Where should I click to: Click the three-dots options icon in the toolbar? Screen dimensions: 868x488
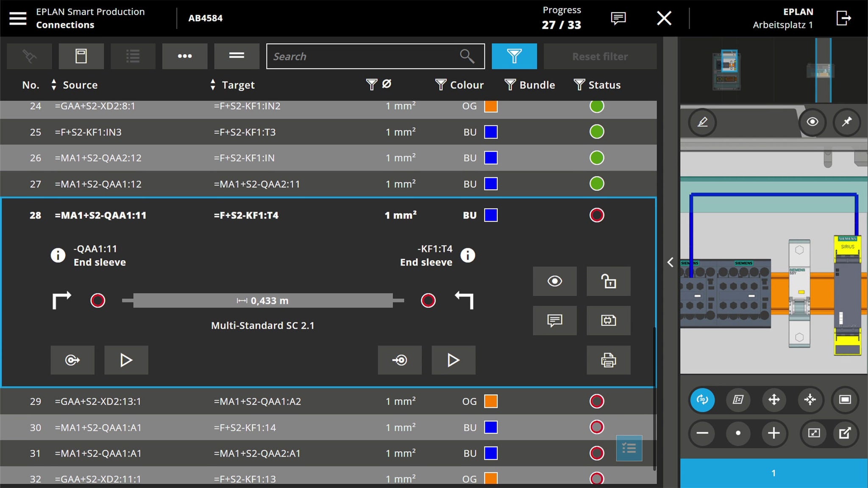point(185,56)
